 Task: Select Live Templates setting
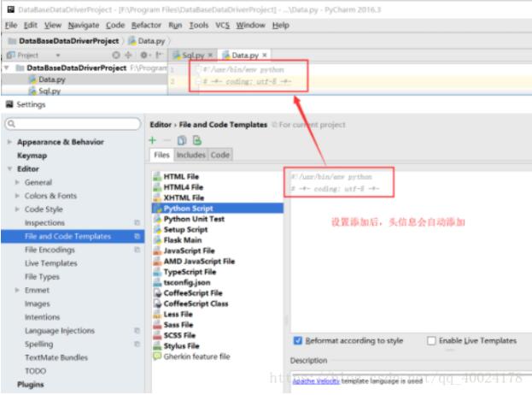point(51,263)
